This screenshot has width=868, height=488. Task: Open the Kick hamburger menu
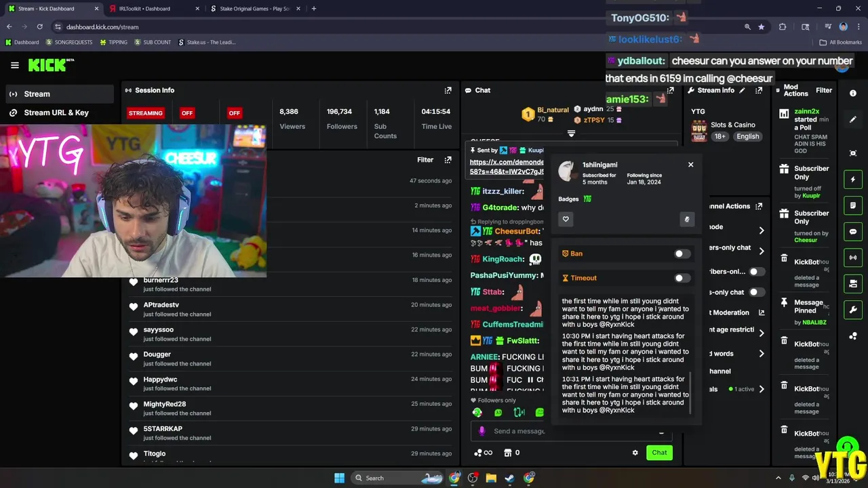(15, 65)
